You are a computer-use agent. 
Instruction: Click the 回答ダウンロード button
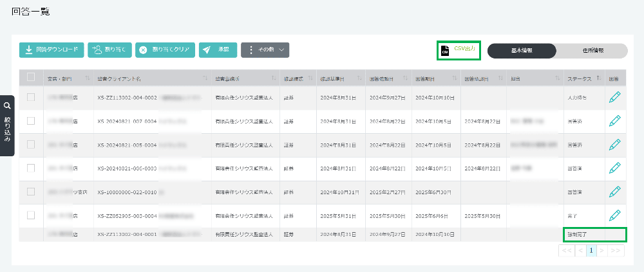click(x=52, y=50)
